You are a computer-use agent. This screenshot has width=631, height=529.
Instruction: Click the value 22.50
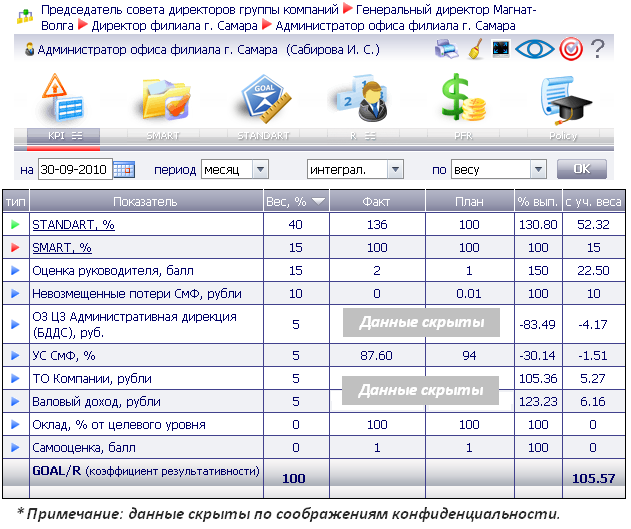593,270
